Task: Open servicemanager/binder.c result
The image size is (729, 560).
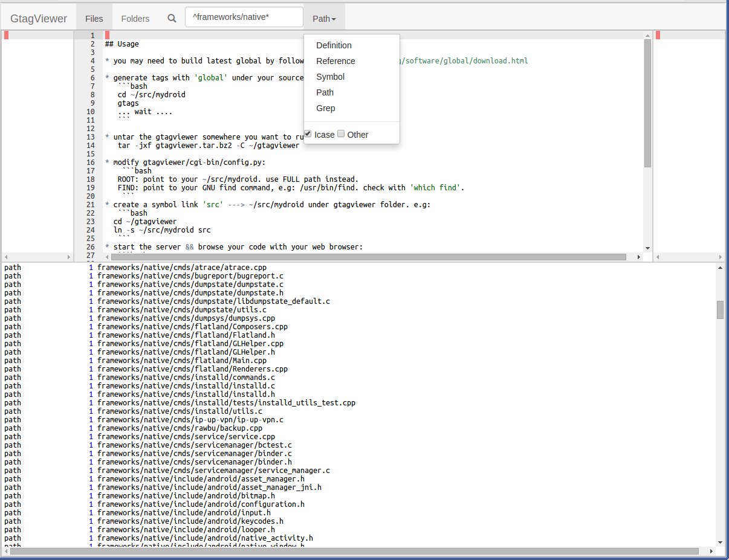Action: 195,453
